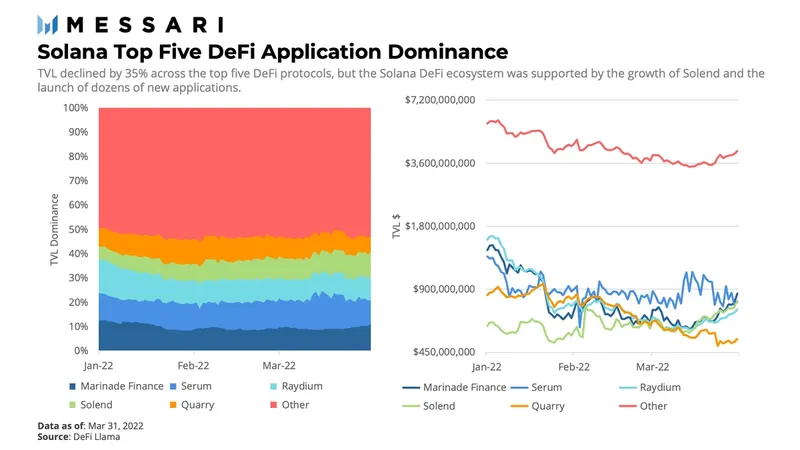800x450 pixels.
Task: Click the Marinade Finance swatch in left legend
Action: click(72, 387)
